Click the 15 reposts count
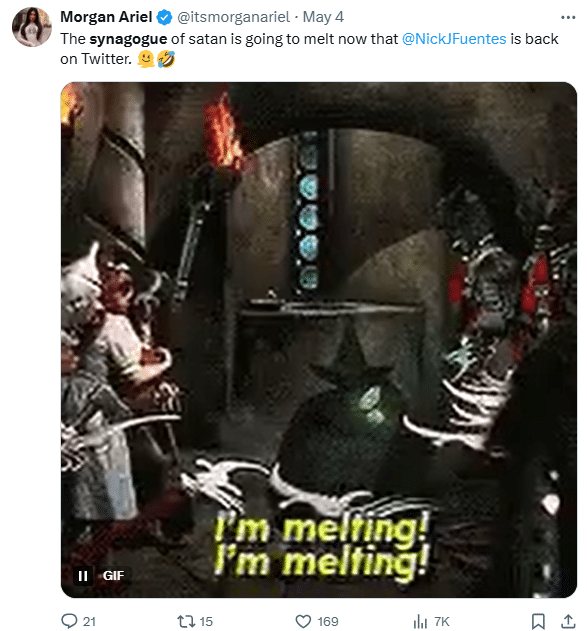Screen dimensions: 587x631 [x=206, y=621]
